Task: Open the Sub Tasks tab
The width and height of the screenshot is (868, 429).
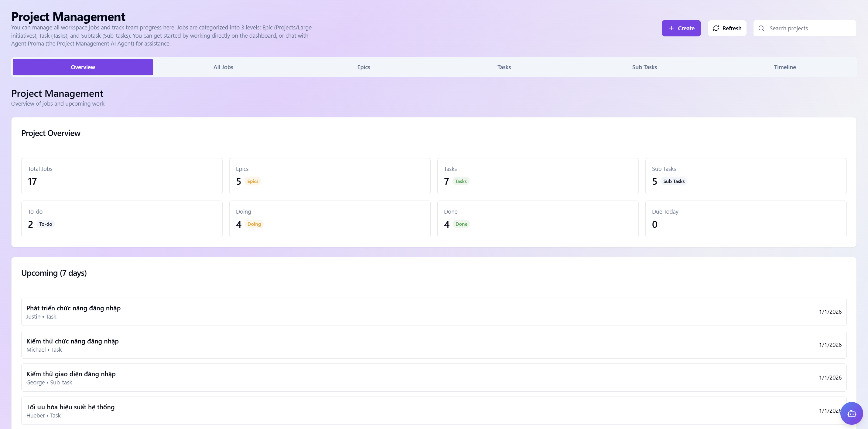Action: (644, 67)
